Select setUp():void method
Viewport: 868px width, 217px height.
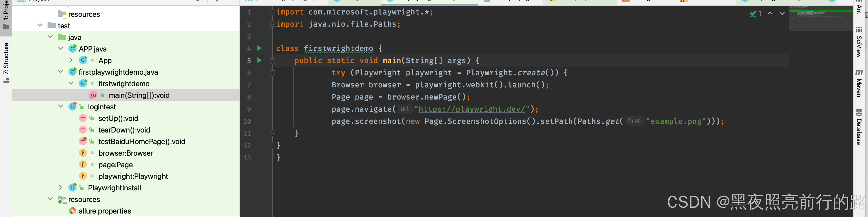[x=118, y=118]
